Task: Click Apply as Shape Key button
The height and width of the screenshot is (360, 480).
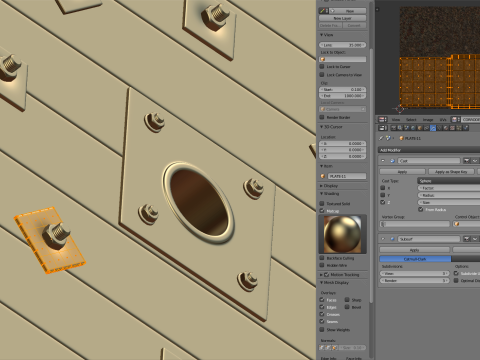Action: [451, 172]
